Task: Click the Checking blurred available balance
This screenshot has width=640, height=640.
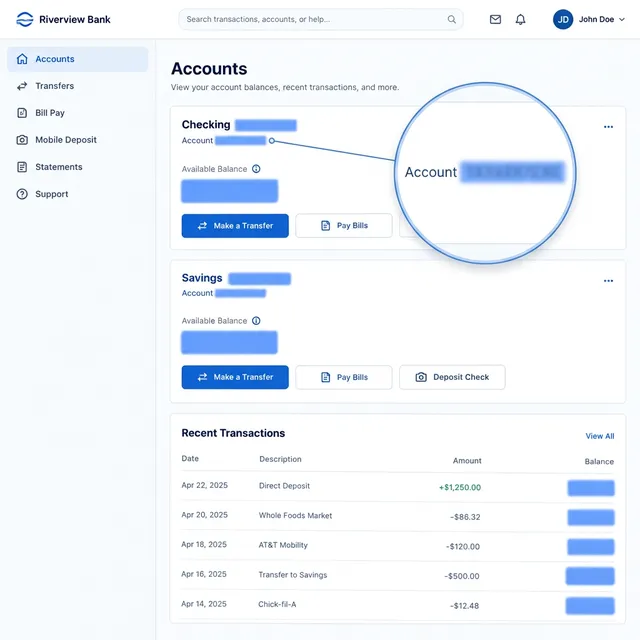Action: coord(229,191)
